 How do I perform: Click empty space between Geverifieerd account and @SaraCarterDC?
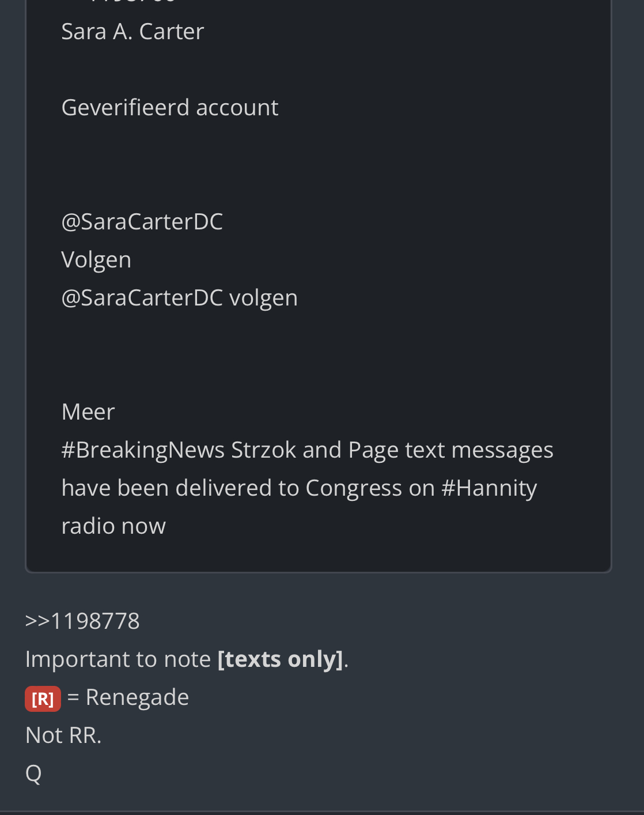317,164
